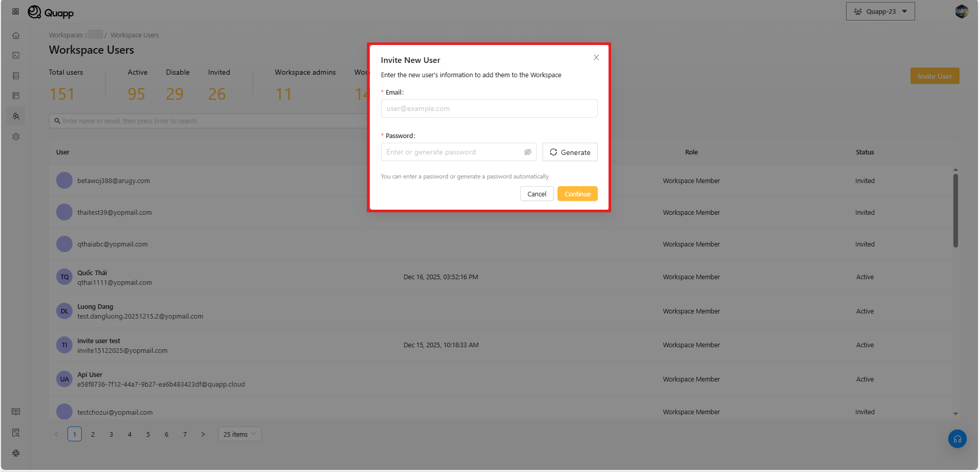Expand the 25 items page size dropdown
Screen dimensions: 980x472
(239, 434)
